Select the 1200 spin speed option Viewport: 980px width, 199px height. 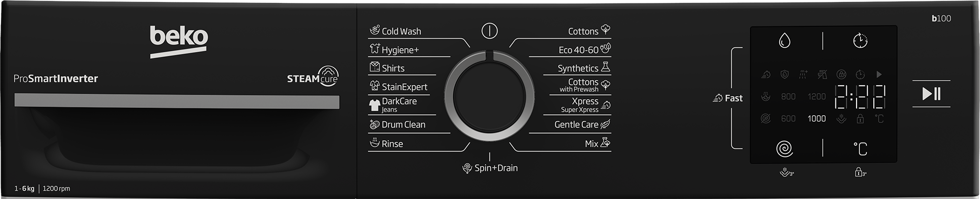click(816, 97)
